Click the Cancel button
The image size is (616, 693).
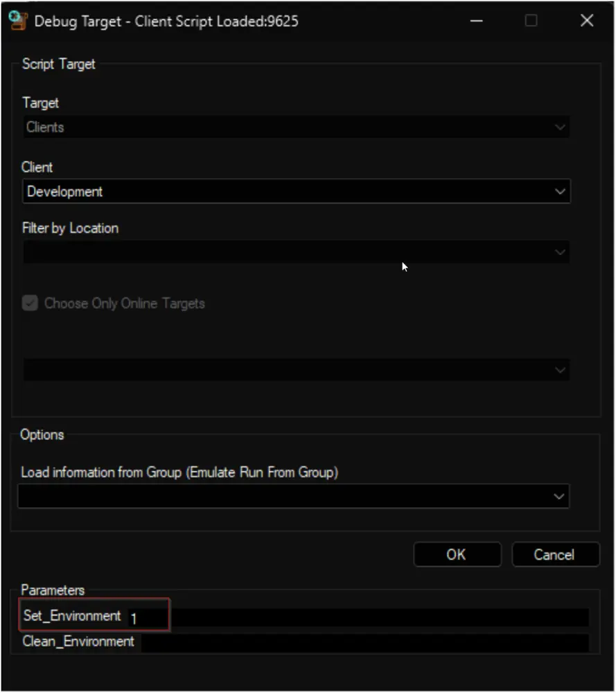(556, 554)
